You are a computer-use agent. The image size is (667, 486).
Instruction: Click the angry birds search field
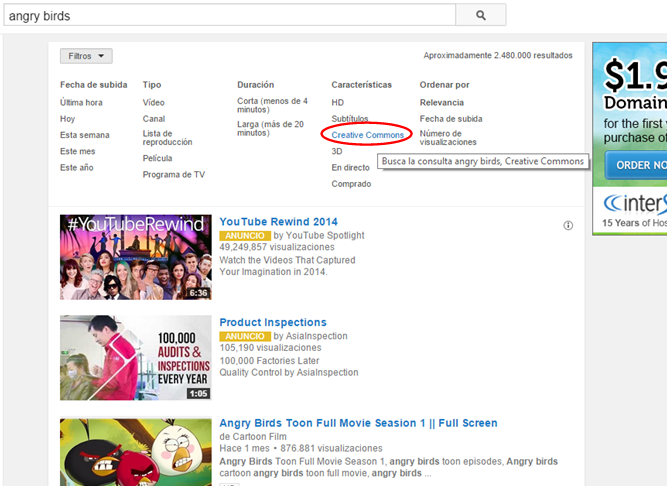tap(230, 15)
